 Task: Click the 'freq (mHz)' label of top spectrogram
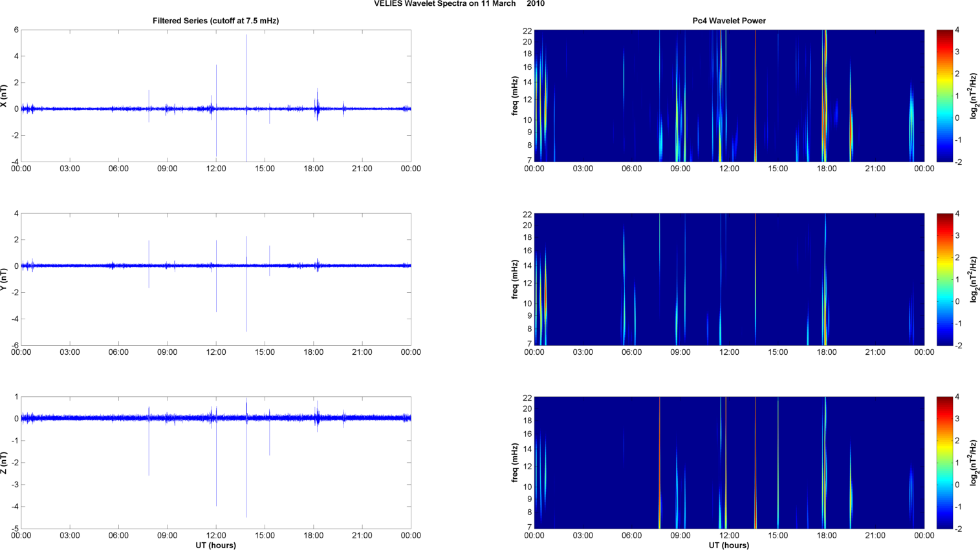(515, 96)
